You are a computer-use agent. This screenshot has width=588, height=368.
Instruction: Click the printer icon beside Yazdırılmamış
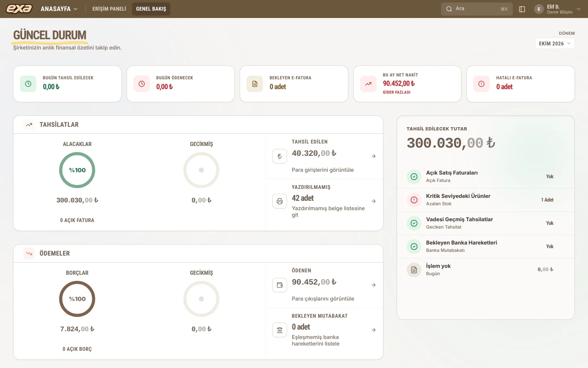[280, 201]
